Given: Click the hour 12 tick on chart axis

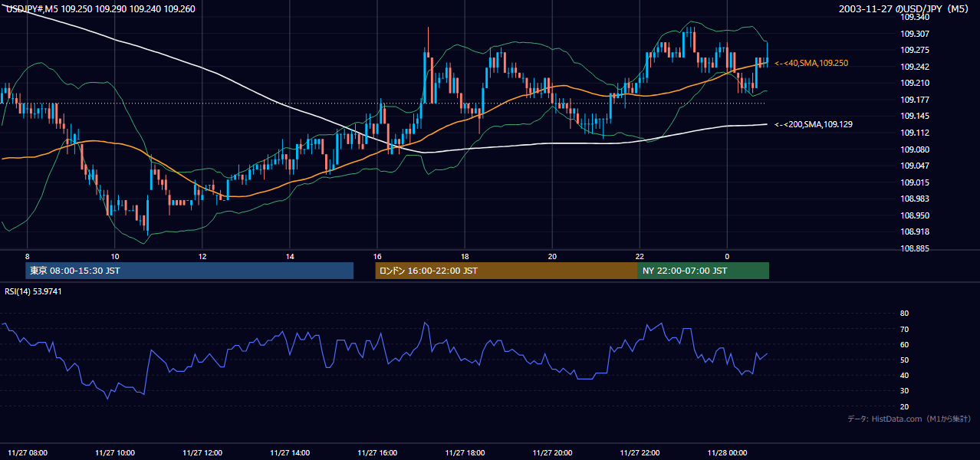Looking at the screenshot, I should (202, 256).
